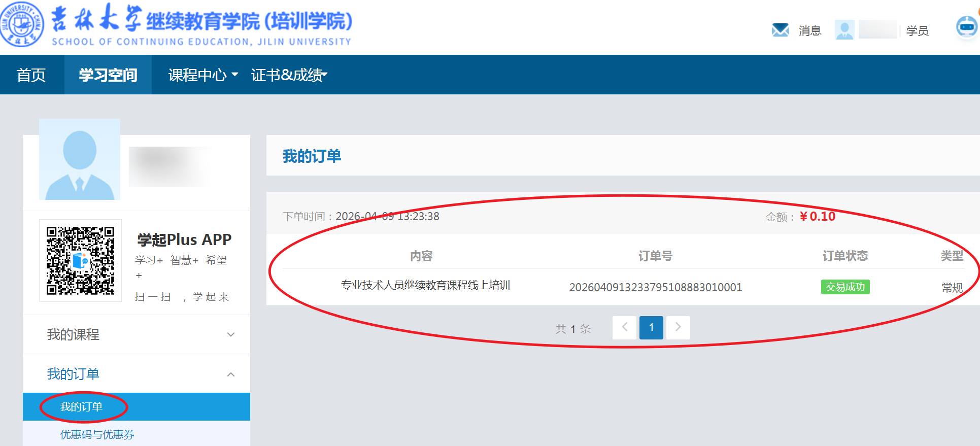Select 我的订单 submenu item
The image size is (980, 446).
[137, 406]
